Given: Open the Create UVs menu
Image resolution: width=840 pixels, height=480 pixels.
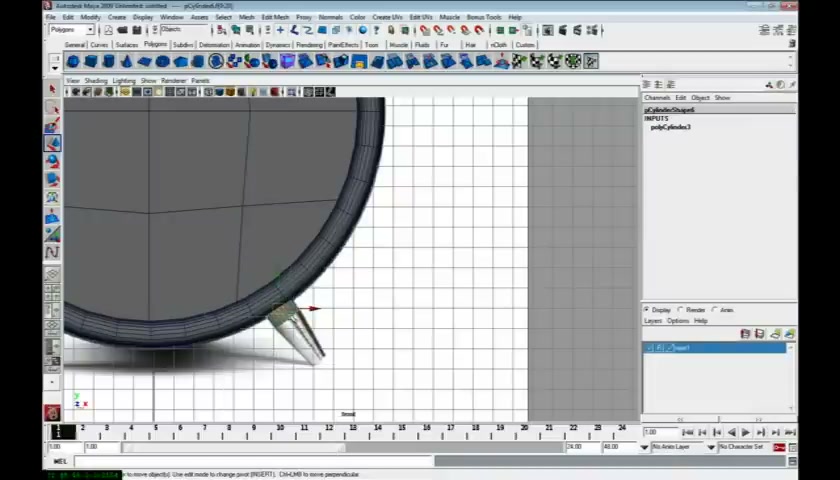Looking at the screenshot, I should click(x=387, y=17).
